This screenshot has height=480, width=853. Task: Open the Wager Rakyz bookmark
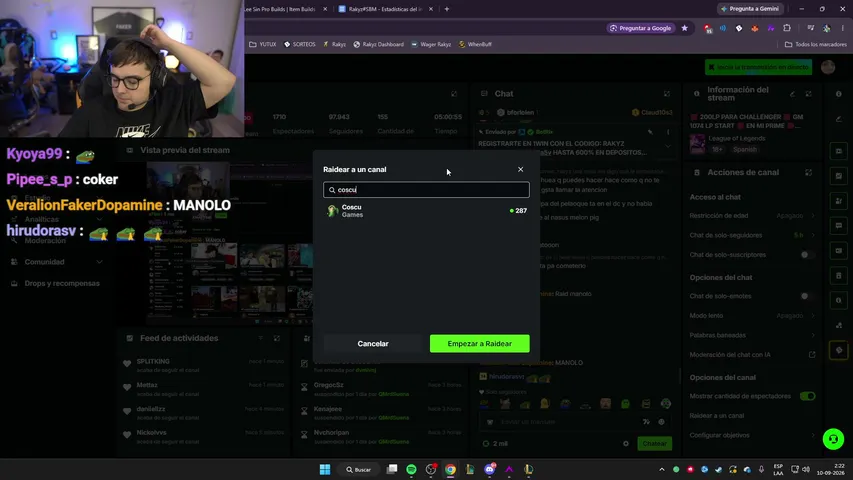coord(431,45)
